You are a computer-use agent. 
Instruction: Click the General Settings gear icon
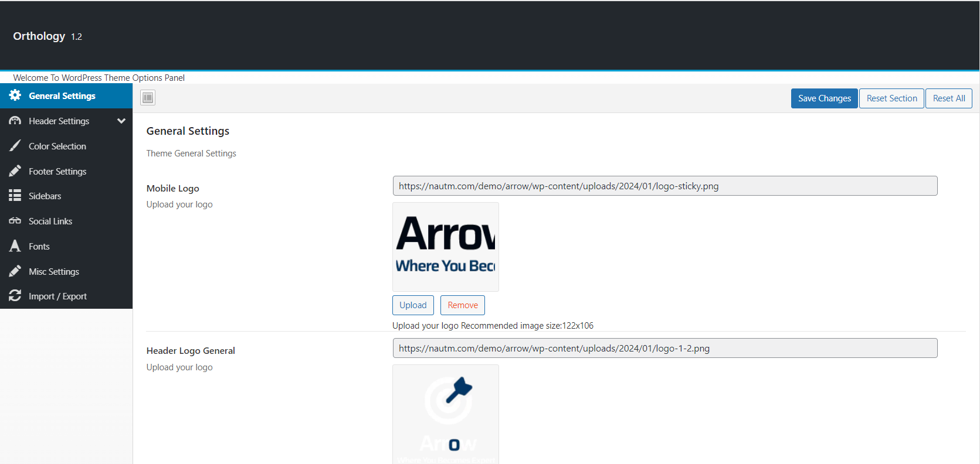tap(15, 95)
